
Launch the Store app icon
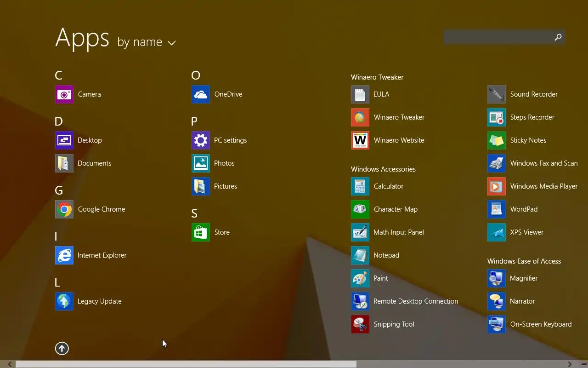pos(201,232)
